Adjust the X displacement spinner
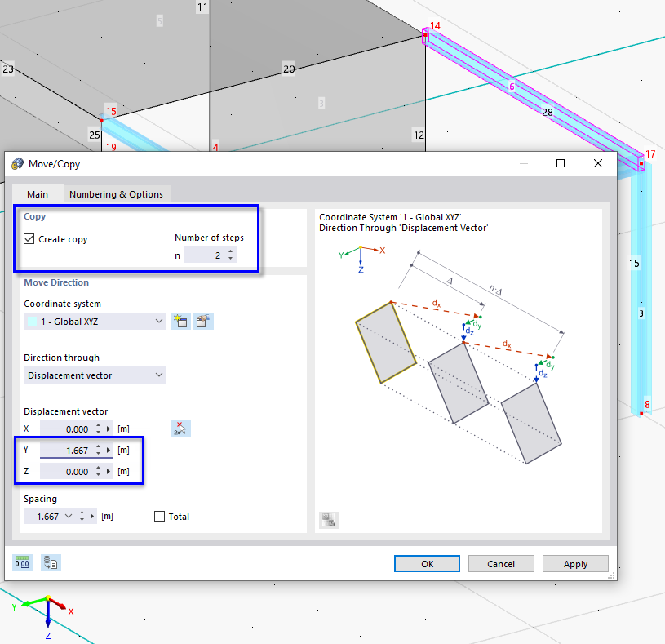The width and height of the screenshot is (665, 644). [x=99, y=429]
